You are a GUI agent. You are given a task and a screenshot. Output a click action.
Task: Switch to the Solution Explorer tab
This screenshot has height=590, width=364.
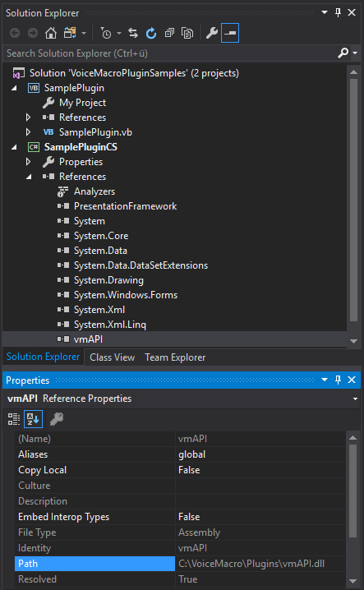(x=43, y=357)
